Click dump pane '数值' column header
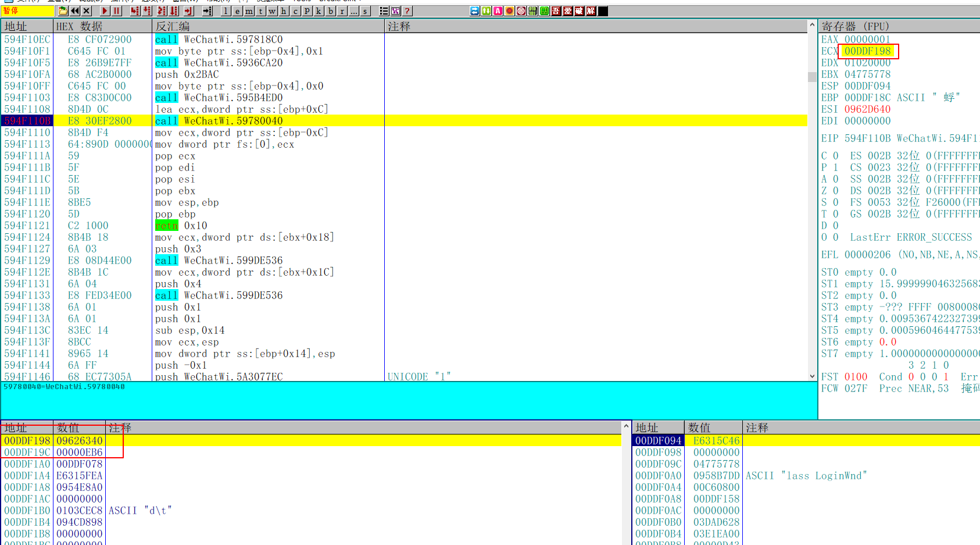Viewport: 980px width, 545px height. [79, 428]
